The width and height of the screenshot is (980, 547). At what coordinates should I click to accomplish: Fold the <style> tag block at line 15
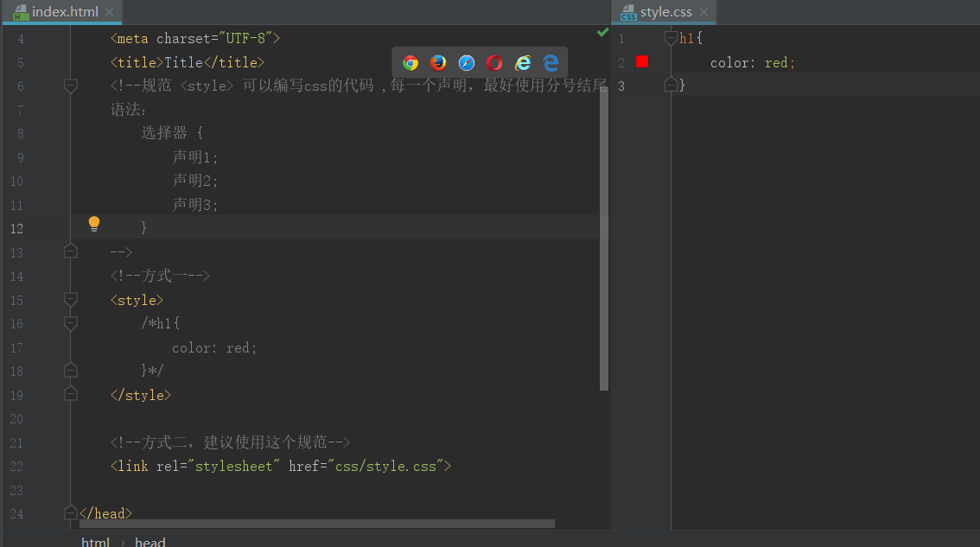tap(71, 300)
